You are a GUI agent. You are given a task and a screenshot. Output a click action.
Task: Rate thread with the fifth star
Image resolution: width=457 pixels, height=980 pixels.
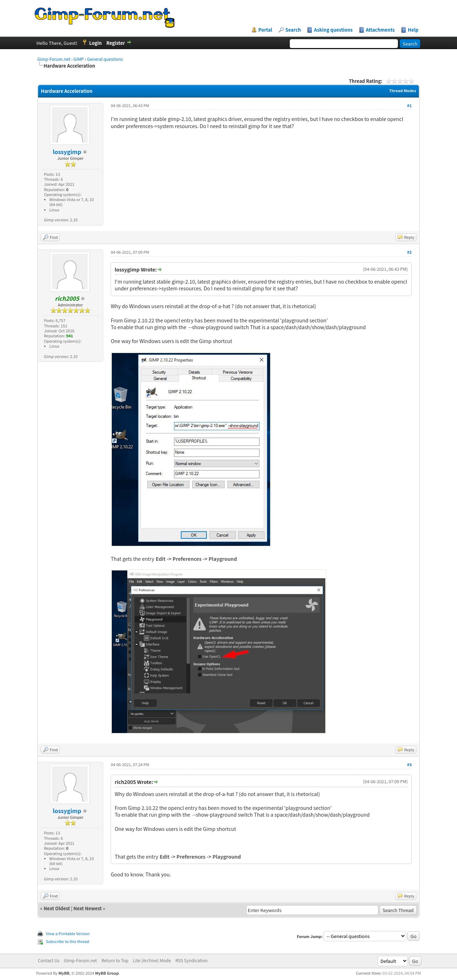[411, 81]
